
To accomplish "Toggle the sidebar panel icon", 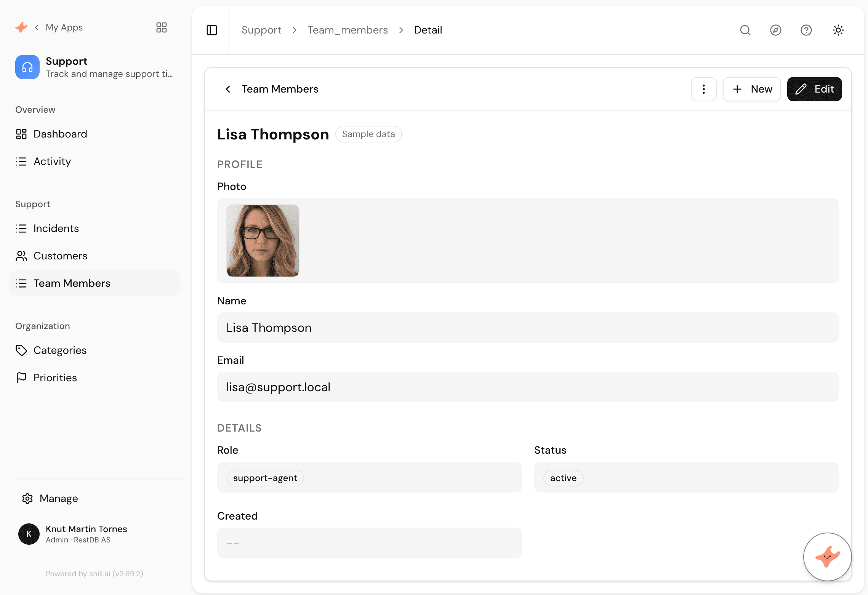I will point(212,30).
